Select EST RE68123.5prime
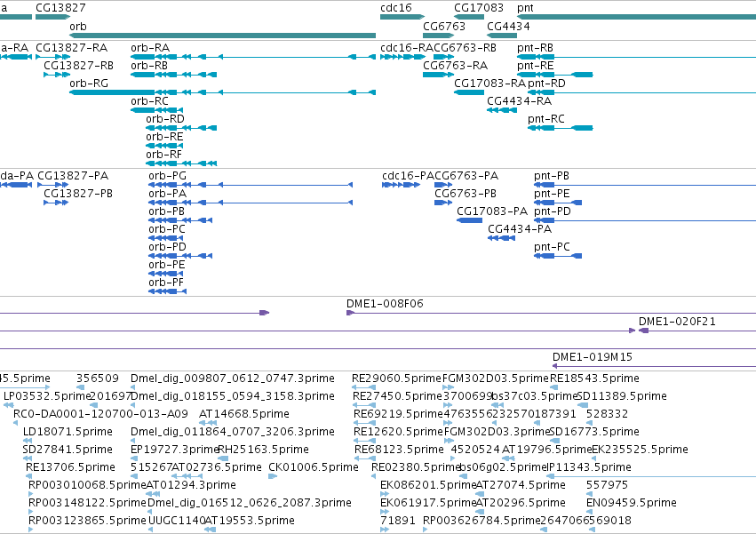 click(399, 450)
